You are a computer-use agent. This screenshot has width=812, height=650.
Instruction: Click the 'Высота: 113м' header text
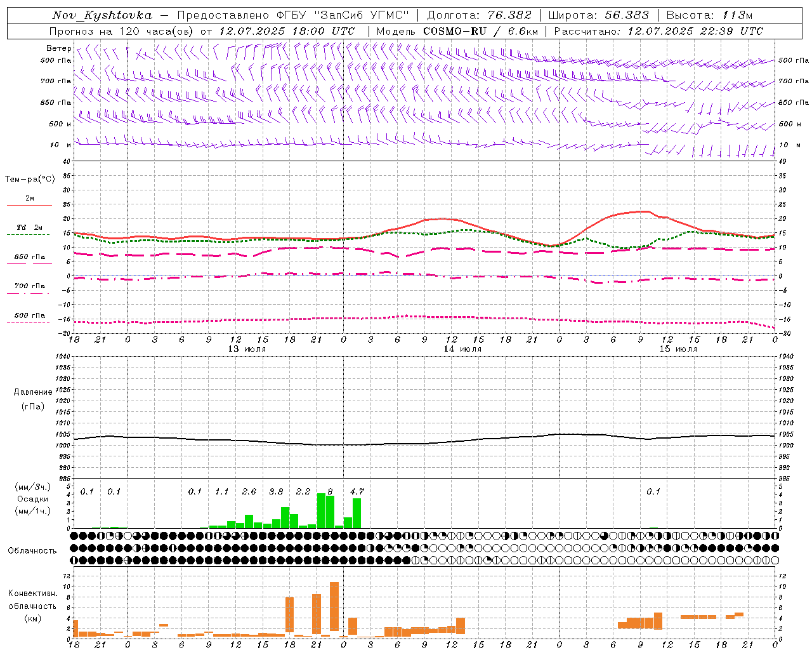(x=710, y=15)
